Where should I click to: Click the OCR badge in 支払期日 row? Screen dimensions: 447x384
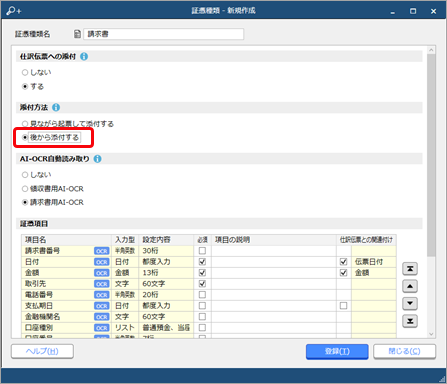coord(102,306)
